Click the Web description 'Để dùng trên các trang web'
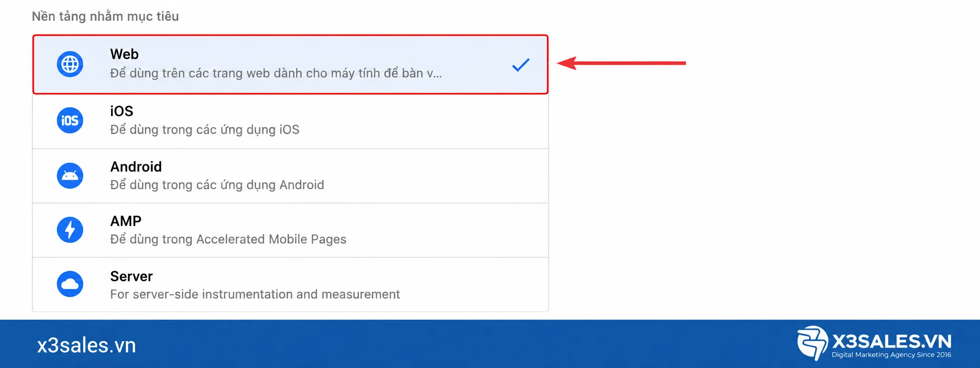 click(x=276, y=73)
